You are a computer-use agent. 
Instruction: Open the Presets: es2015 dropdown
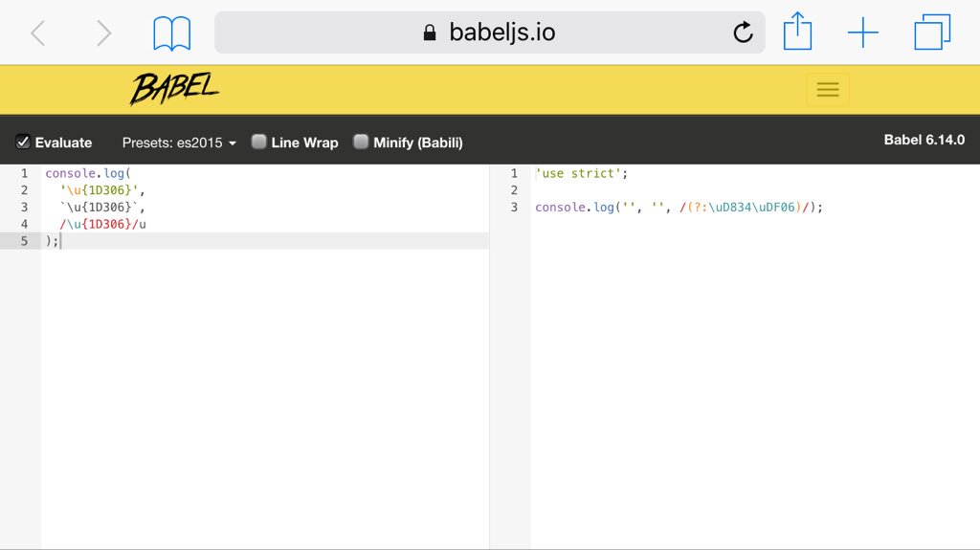coord(179,143)
